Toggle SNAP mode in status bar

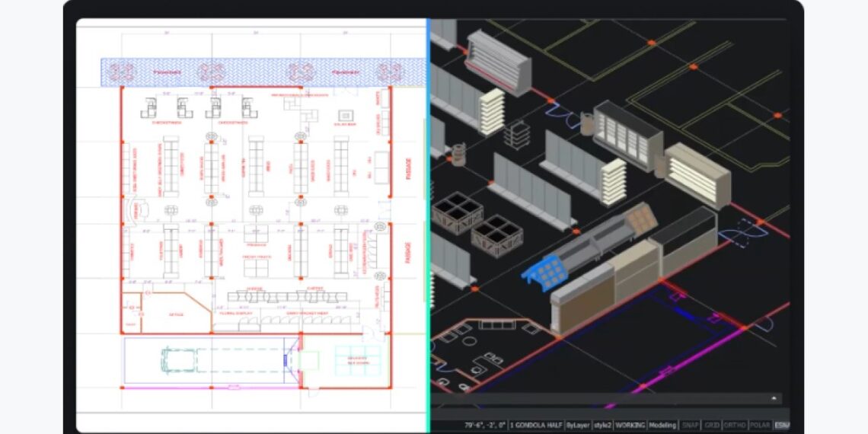691,425
